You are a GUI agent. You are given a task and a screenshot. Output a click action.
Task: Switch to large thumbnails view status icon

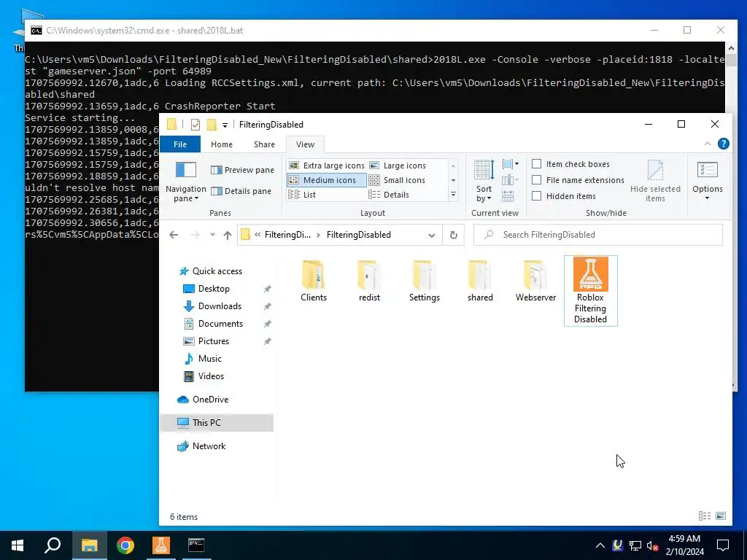tap(721, 516)
